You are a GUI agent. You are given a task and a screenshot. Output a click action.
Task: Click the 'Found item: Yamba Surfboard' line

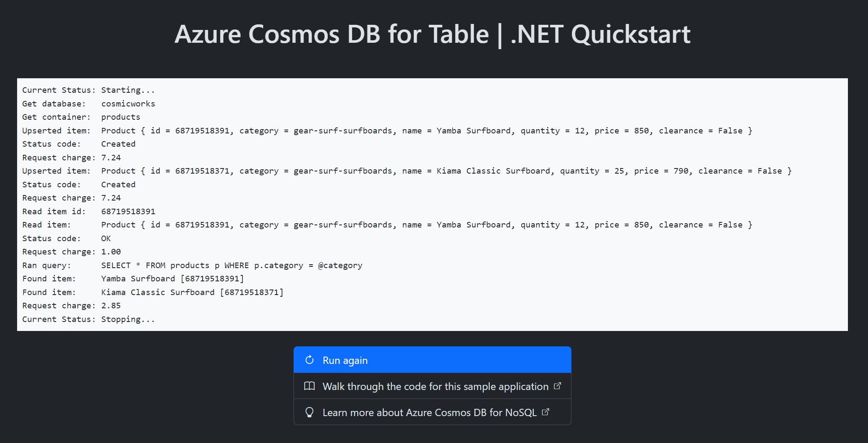[132, 279]
